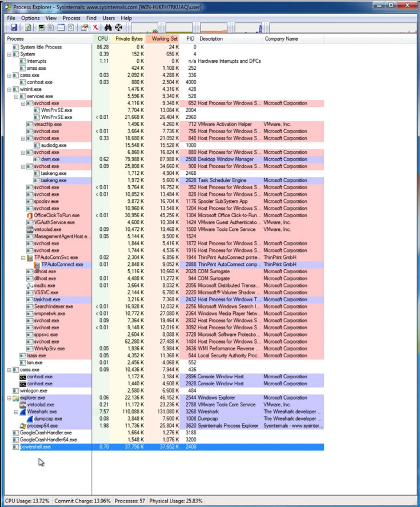Sort by the PID column header
This screenshot has width=420, height=507.
(189, 39)
